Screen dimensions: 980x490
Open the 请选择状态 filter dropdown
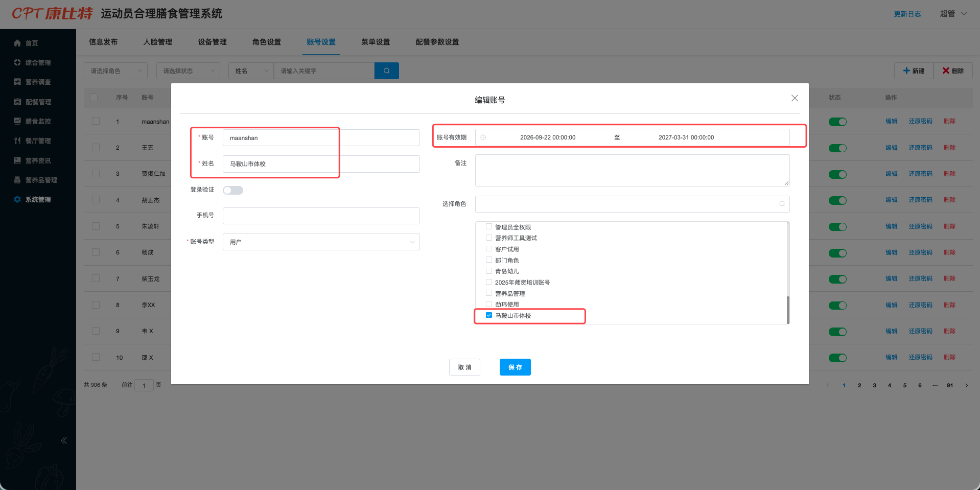[x=188, y=71]
